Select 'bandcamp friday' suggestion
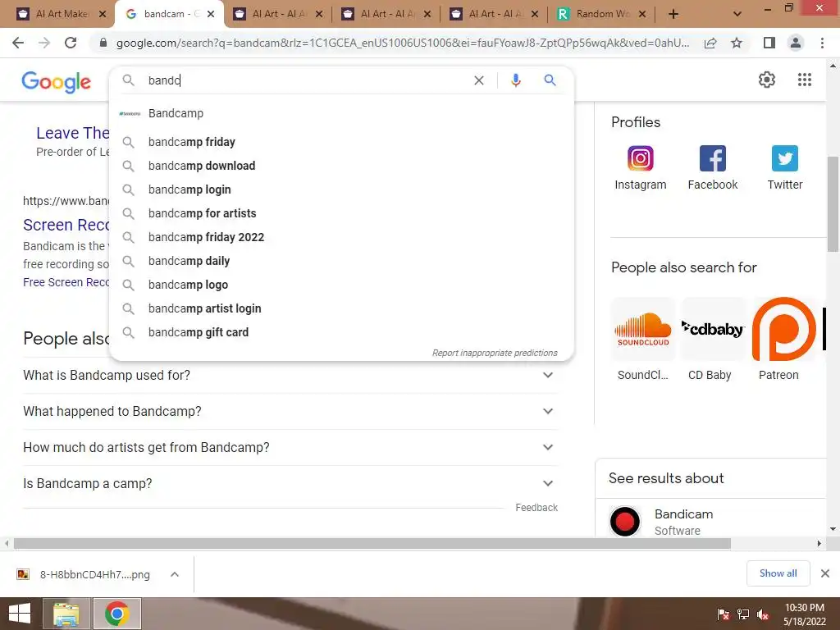Image resolution: width=840 pixels, height=630 pixels. pos(342,142)
